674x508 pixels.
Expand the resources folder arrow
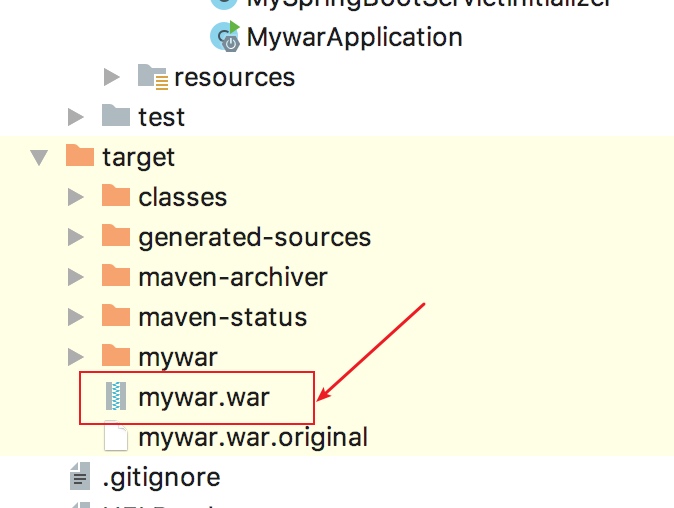click(113, 77)
